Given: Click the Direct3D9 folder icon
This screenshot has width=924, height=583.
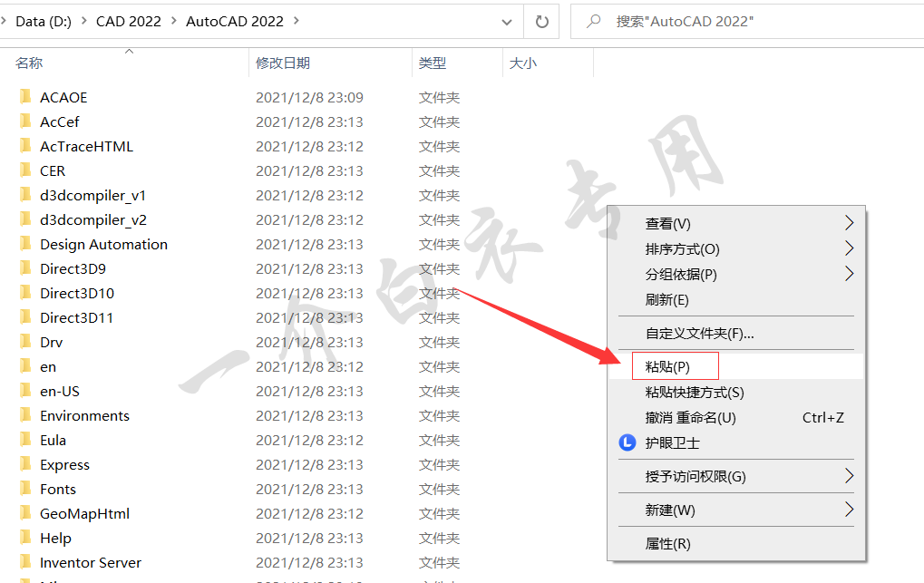Looking at the screenshot, I should click(x=25, y=268).
